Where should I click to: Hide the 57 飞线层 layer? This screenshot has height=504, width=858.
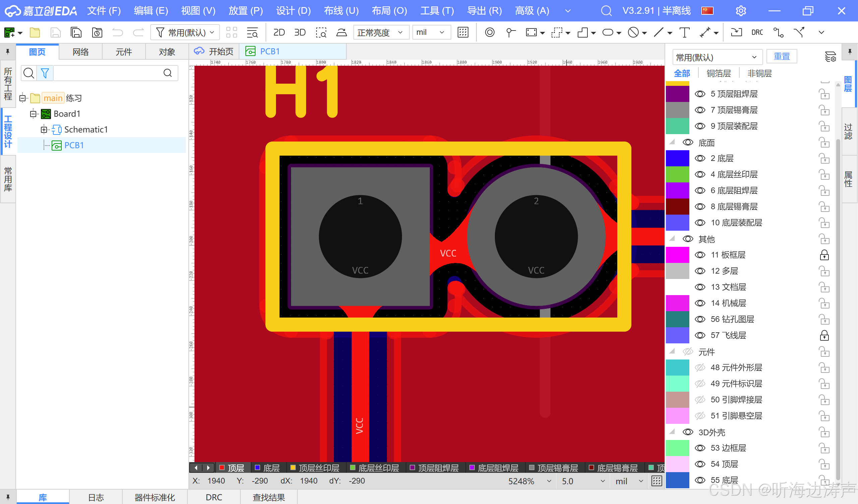[700, 335]
